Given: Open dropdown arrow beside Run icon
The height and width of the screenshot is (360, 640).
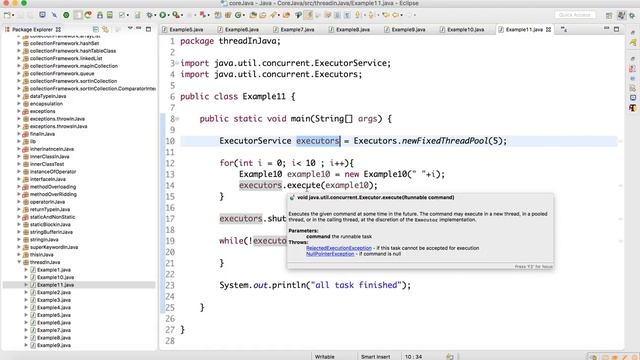Looking at the screenshot, I should coord(169,15).
